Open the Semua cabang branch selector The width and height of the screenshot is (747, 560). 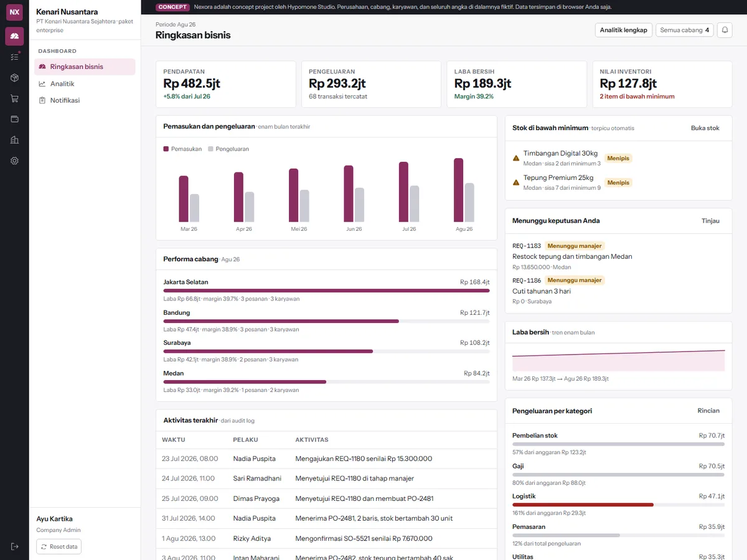(x=685, y=30)
